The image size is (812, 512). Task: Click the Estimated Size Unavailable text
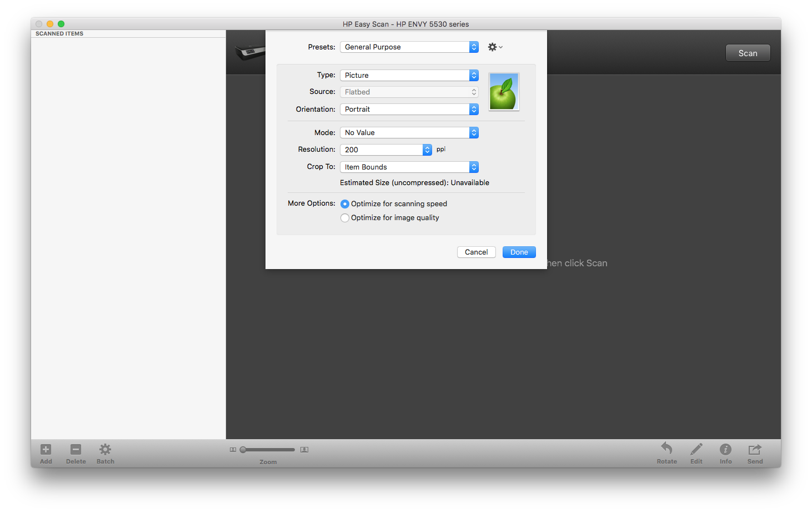coord(414,183)
